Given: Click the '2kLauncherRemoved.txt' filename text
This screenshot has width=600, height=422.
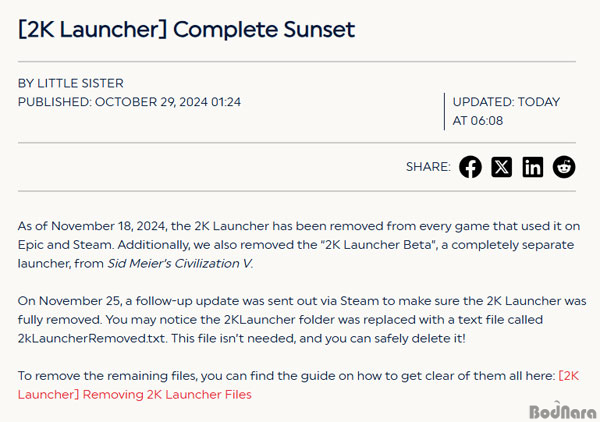Looking at the screenshot, I should pyautogui.click(x=91, y=339).
